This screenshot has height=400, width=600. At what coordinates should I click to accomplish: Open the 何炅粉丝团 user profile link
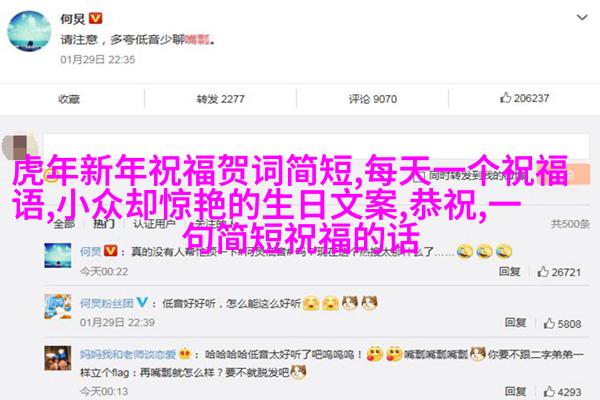pos(106,304)
